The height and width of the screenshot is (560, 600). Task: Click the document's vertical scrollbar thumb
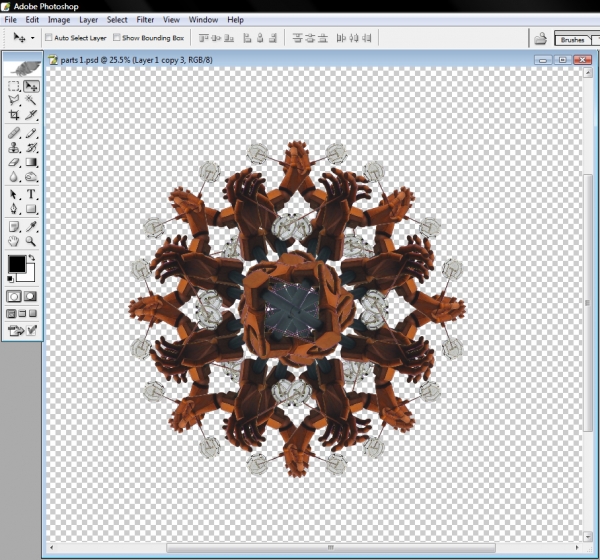pos(588,302)
